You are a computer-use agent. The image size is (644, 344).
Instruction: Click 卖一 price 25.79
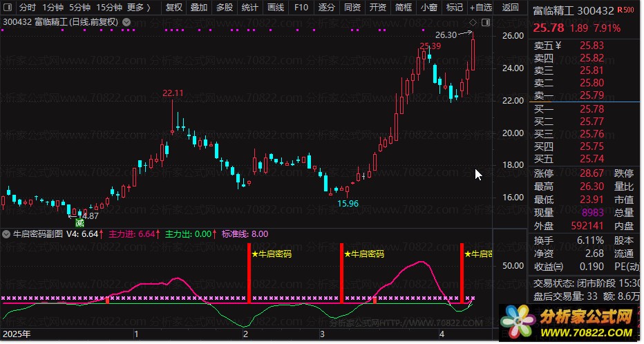[592, 95]
